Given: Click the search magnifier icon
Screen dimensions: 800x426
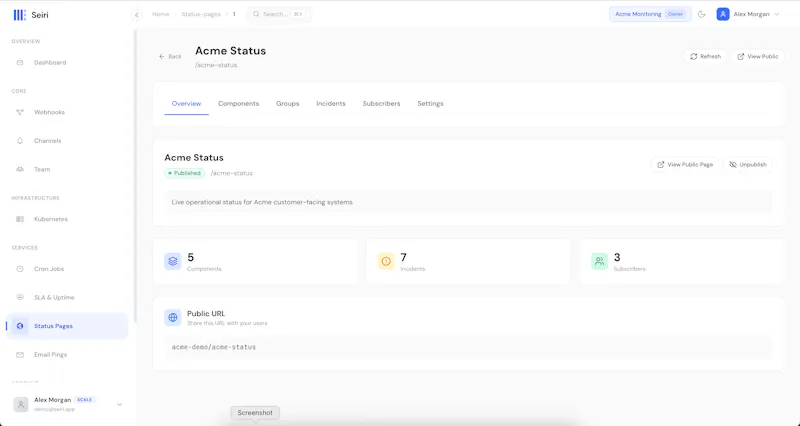Looking at the screenshot, I should (x=256, y=14).
